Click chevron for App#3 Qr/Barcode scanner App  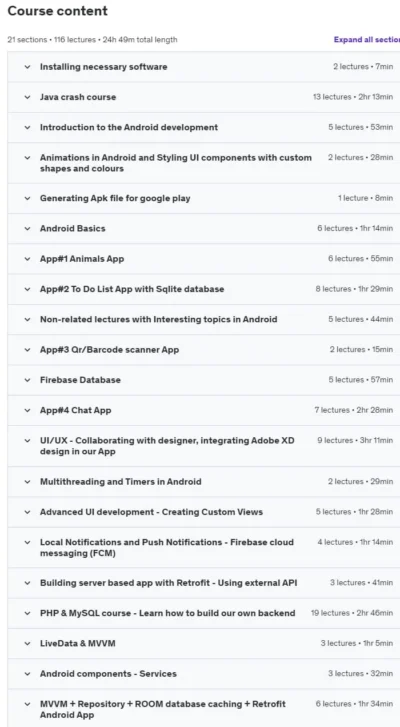click(x=27, y=350)
